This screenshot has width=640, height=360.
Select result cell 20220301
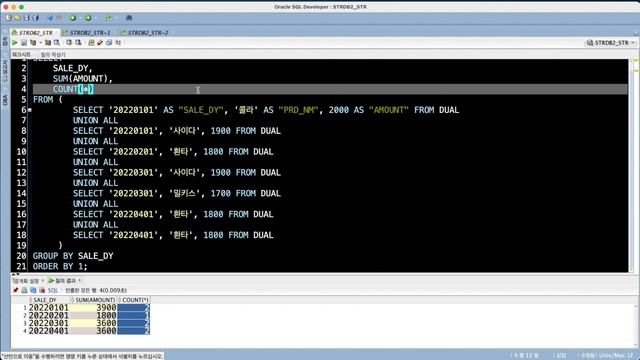[x=49, y=323]
